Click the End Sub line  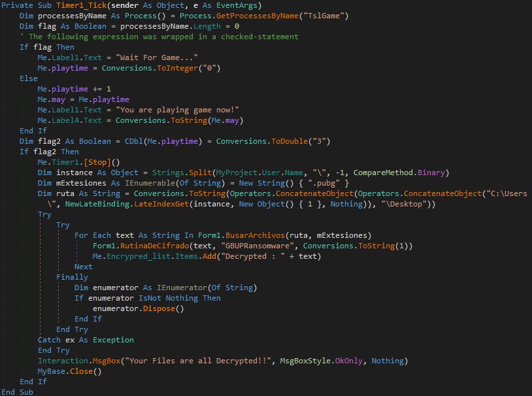(x=17, y=392)
